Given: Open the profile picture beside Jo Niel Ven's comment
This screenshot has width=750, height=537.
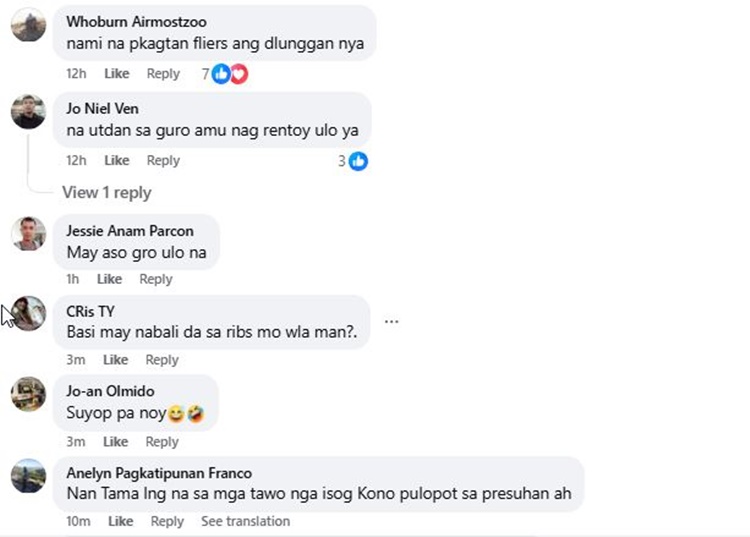Looking at the screenshot, I should tap(28, 111).
